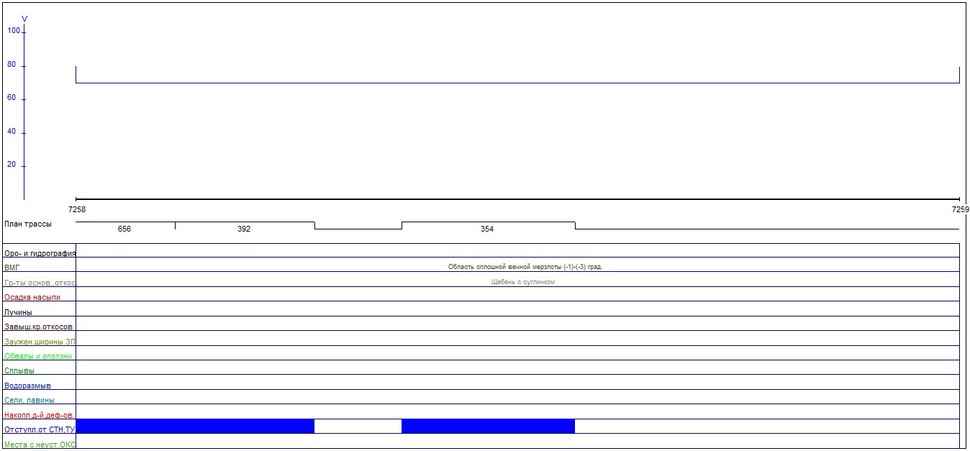970x451 pixels.
Task: Click the horizontal speed line at level 70
Action: [517, 83]
